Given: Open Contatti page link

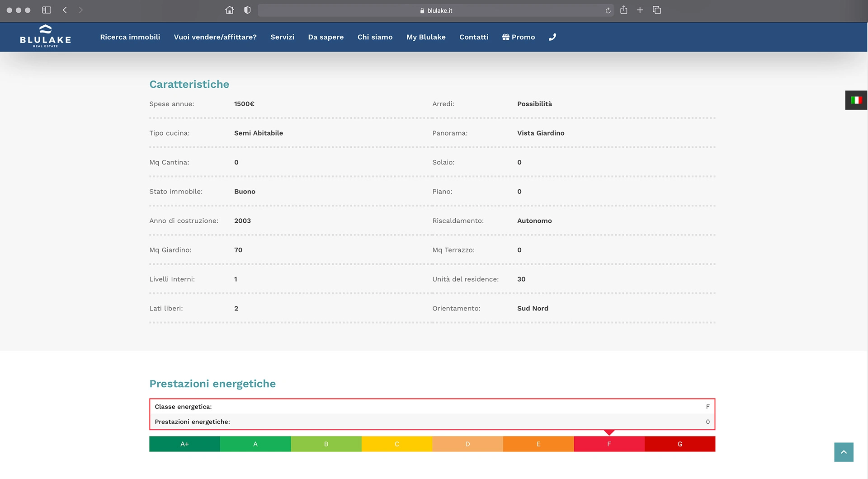Looking at the screenshot, I should coord(474,37).
